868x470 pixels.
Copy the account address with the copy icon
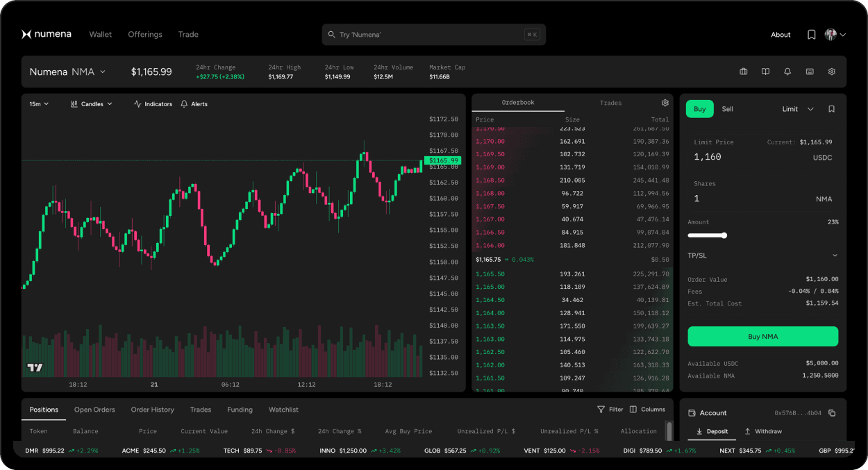tap(832, 412)
